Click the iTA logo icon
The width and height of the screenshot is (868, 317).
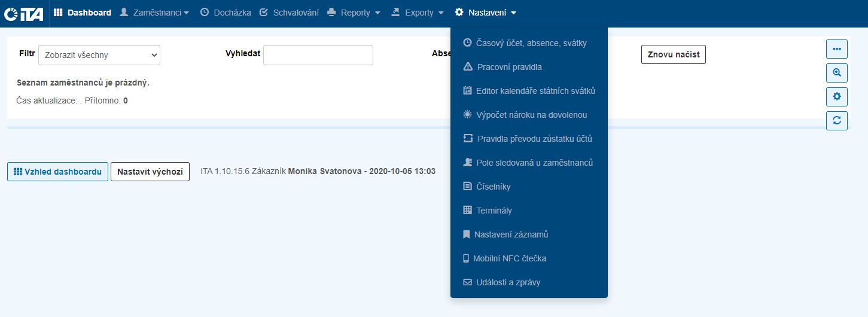point(24,13)
